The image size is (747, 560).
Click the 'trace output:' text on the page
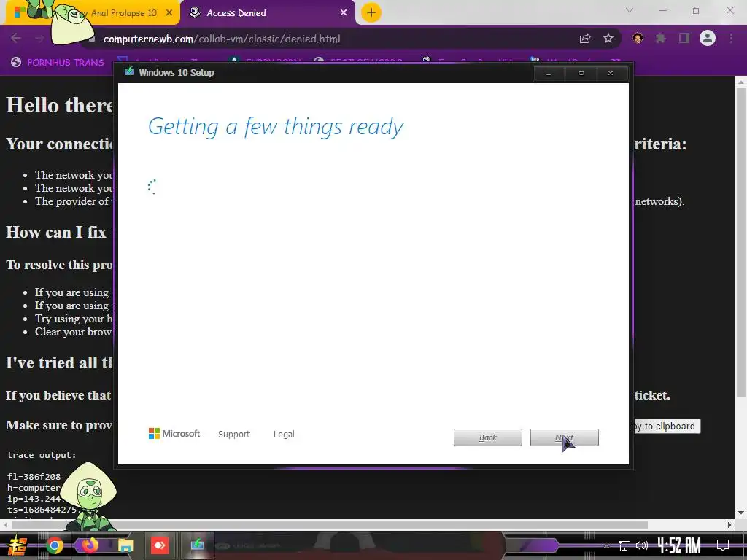pos(42,455)
